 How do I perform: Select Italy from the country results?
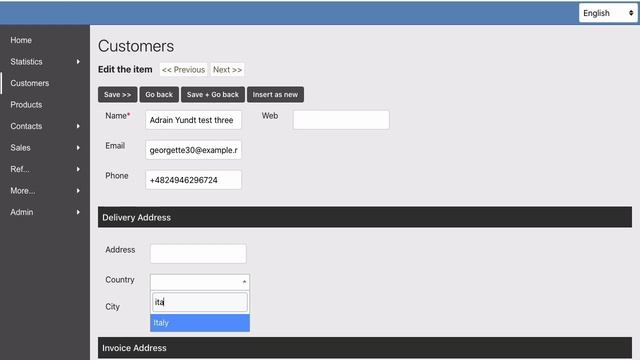[200, 323]
